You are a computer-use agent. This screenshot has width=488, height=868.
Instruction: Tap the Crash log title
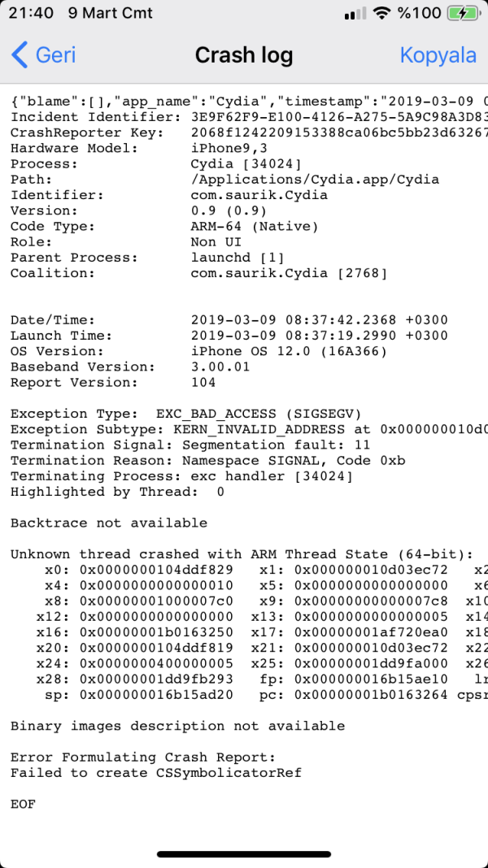point(243,55)
